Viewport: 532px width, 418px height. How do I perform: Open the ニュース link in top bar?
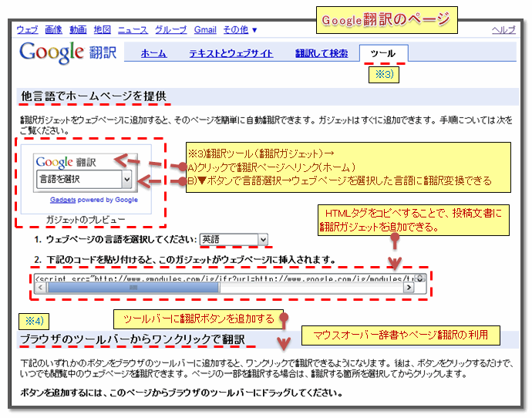[x=133, y=30]
